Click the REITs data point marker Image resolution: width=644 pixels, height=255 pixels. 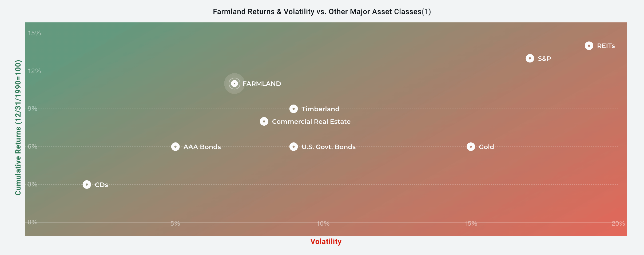coord(589,46)
